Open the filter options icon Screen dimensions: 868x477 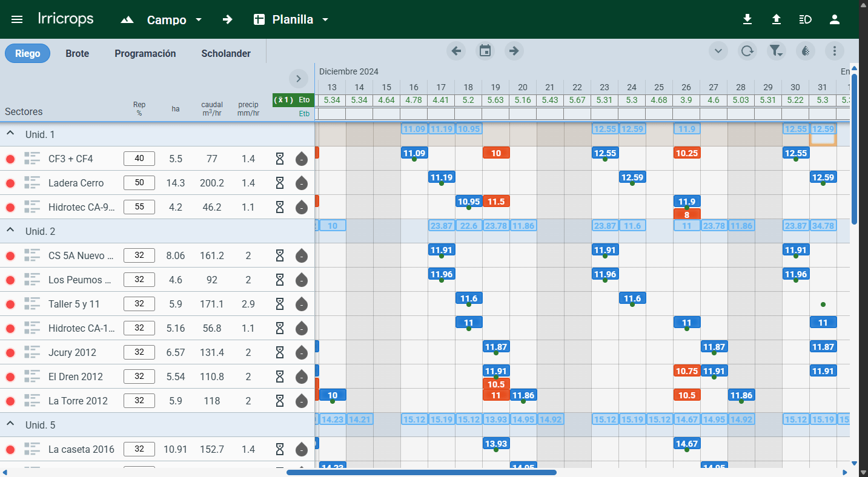(776, 51)
